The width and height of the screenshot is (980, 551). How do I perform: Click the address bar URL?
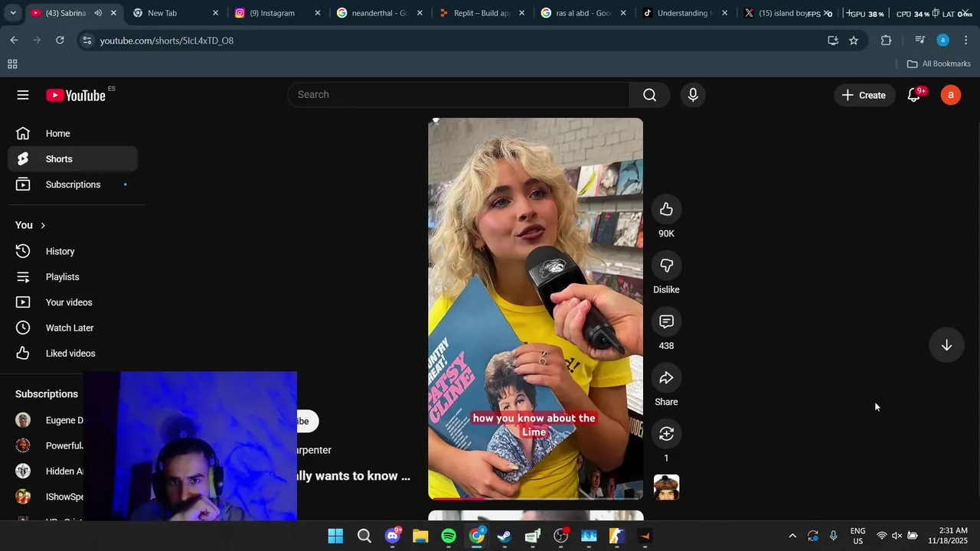(x=167, y=41)
